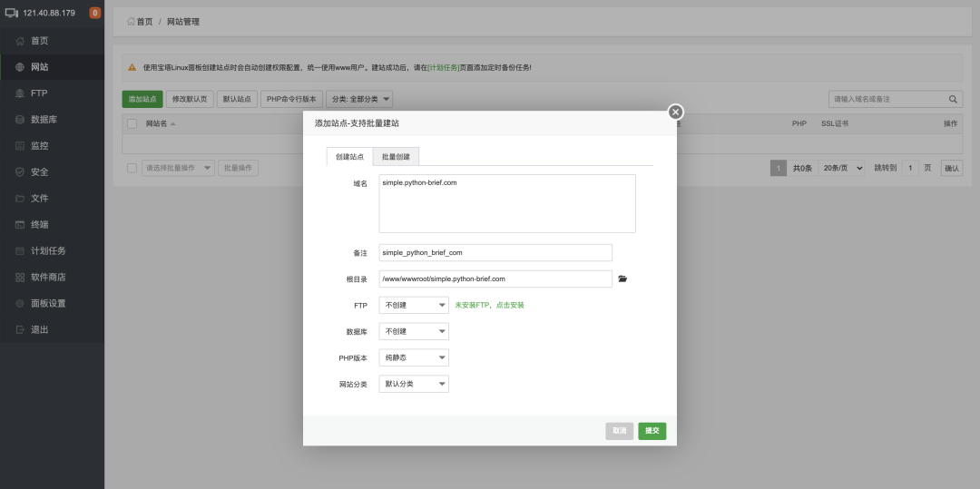Click into the 备注 input field
Image resolution: width=980 pixels, height=489 pixels.
[x=495, y=253]
